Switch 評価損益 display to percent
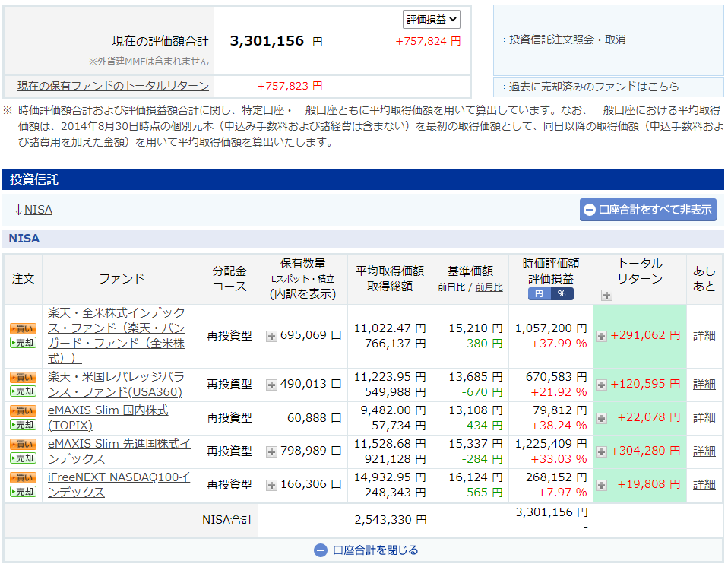728x567 pixels. pos(562,294)
